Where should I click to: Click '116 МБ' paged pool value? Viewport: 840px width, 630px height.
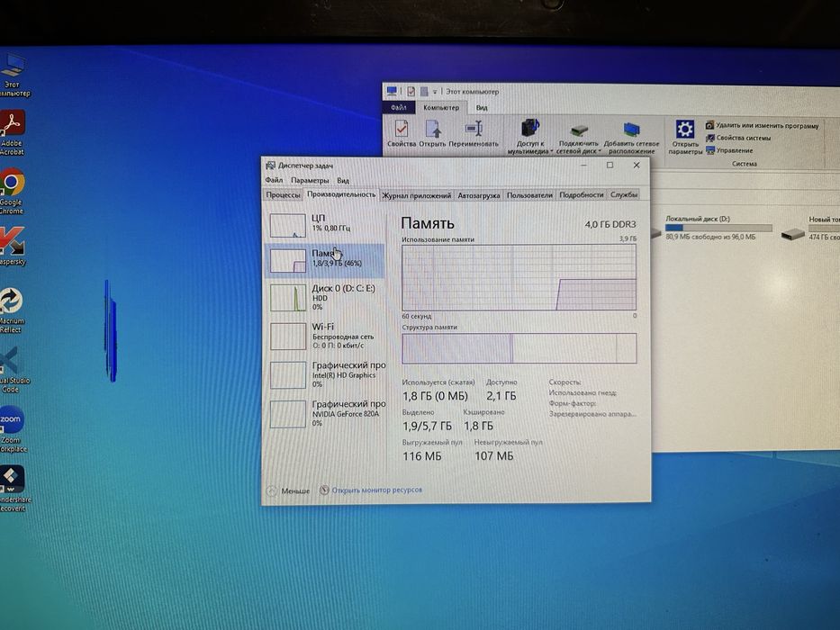(421, 456)
